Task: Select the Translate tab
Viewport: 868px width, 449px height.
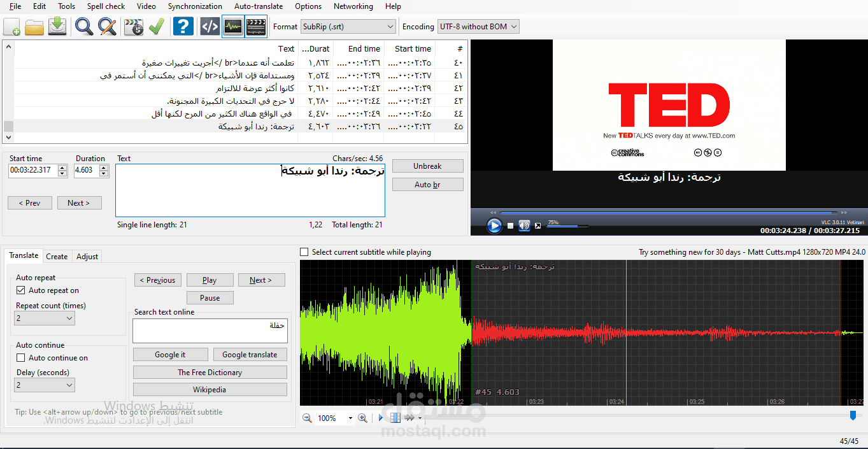Action: pyautogui.click(x=24, y=255)
